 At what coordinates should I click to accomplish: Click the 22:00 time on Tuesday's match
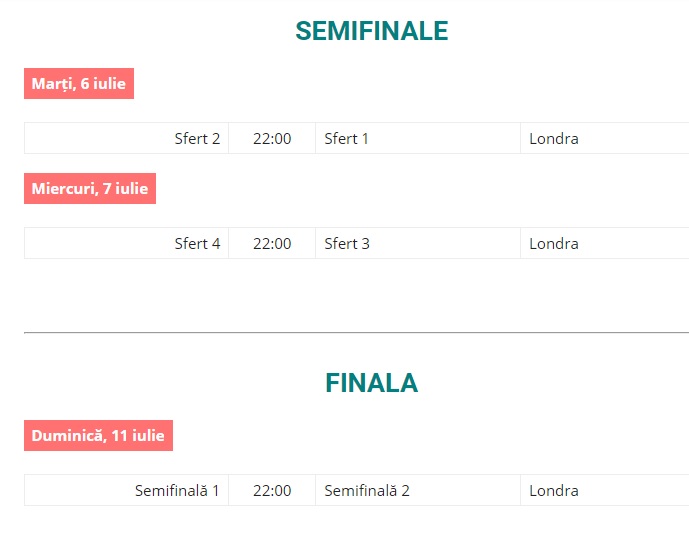click(272, 139)
